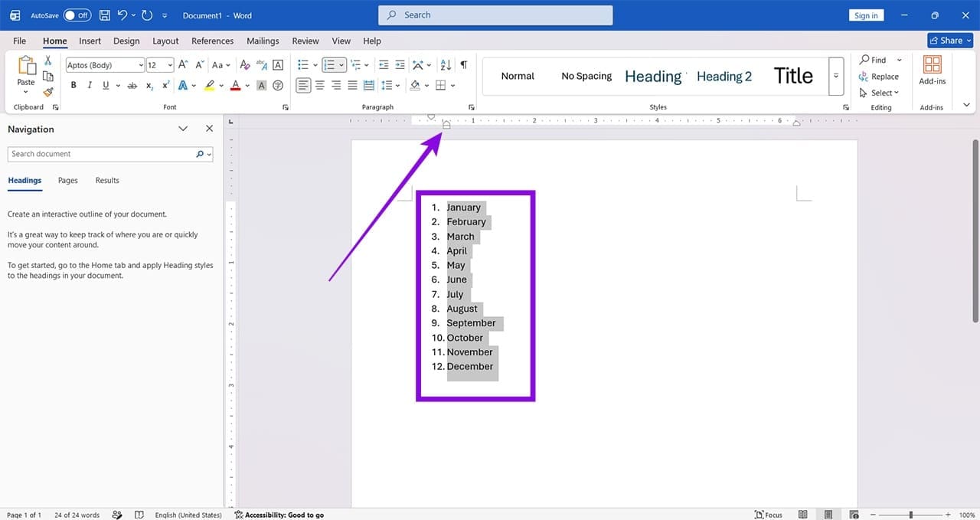Toggle show paragraph marks
Image resolution: width=980 pixels, height=520 pixels.
click(463, 65)
